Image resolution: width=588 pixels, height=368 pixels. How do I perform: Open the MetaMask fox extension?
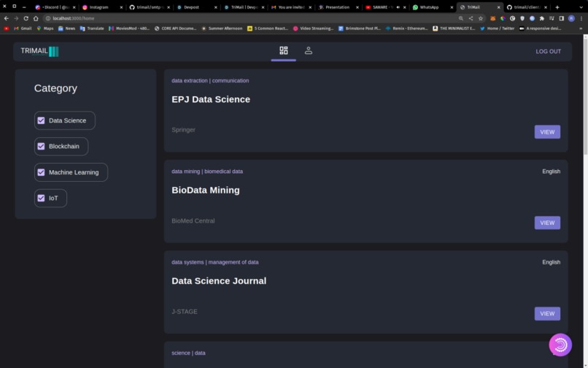click(492, 18)
